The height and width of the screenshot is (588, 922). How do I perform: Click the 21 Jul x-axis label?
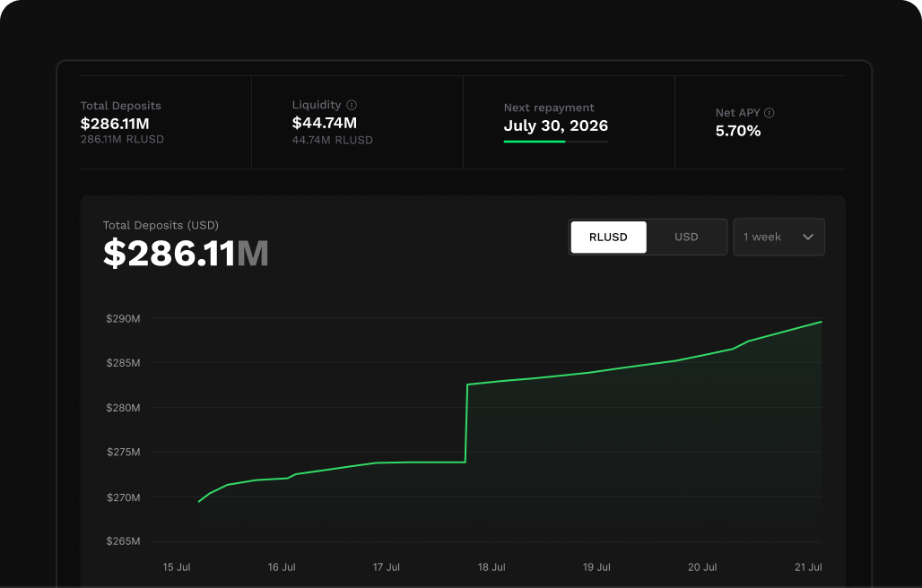[x=808, y=567]
